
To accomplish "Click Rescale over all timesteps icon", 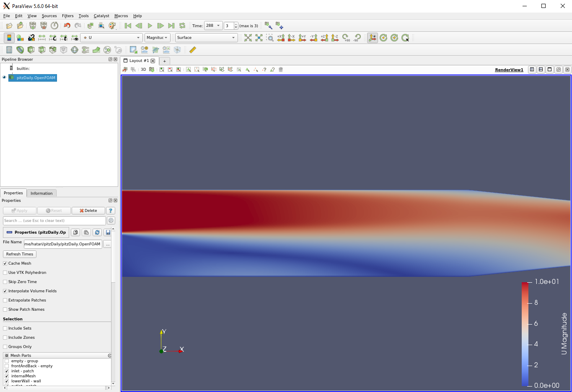I will (64, 38).
